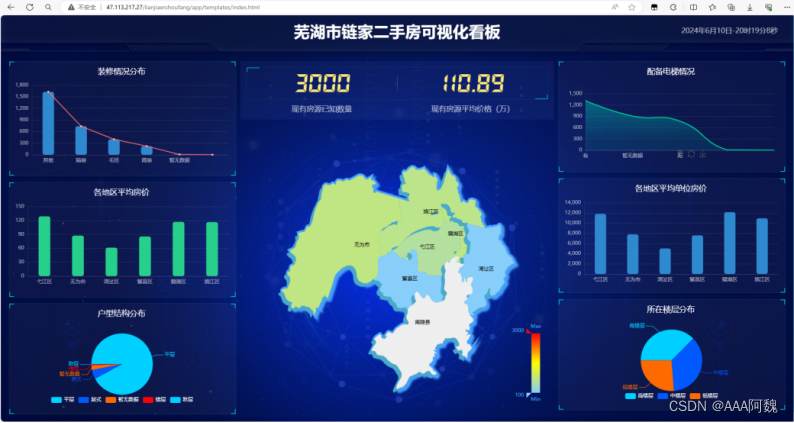Image resolution: width=794 pixels, height=423 pixels.
Task: Toggle the 错层 legend item
Action: pos(154,400)
